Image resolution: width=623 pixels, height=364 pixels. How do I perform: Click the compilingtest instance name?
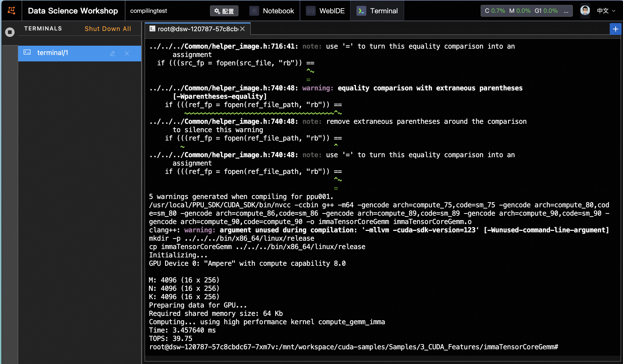[148, 11]
